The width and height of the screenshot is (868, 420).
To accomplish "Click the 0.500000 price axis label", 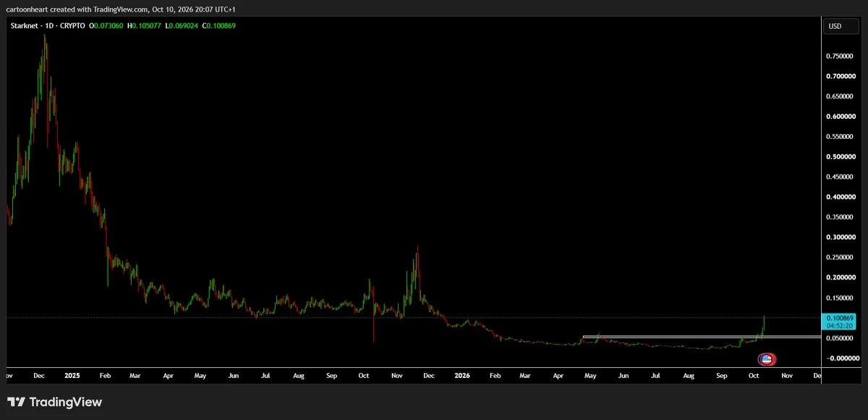I will 841,157.
